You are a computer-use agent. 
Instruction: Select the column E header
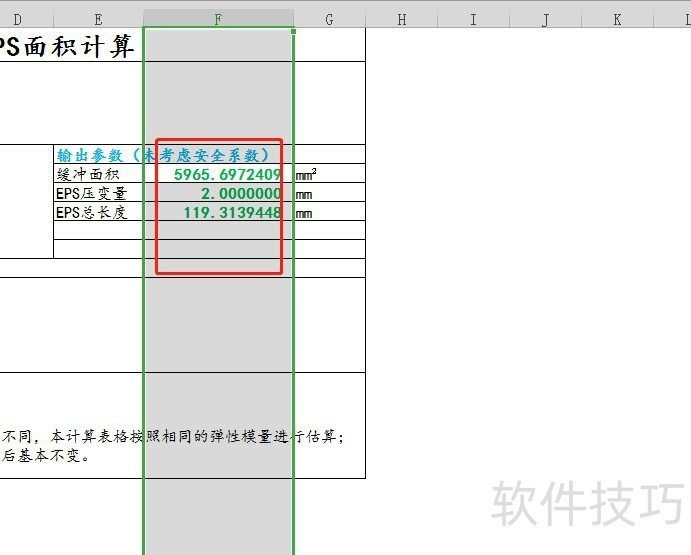pos(97,19)
